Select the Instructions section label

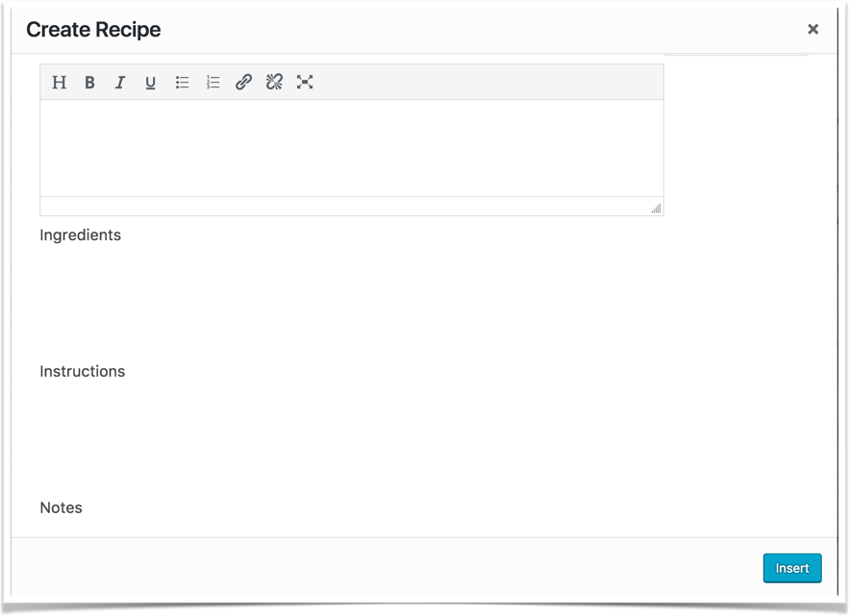83,371
